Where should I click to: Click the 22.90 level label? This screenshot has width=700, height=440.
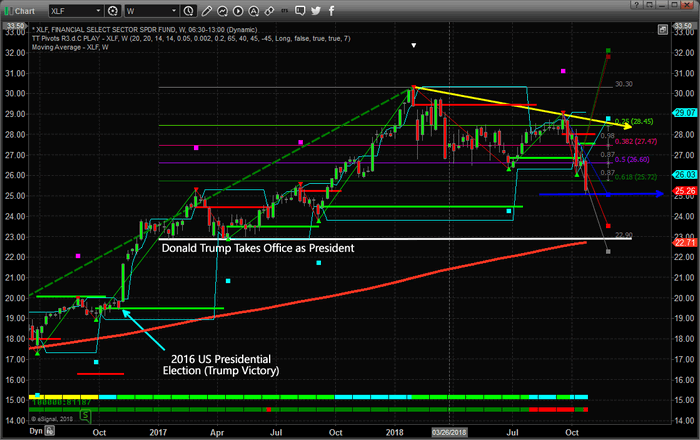pyautogui.click(x=623, y=235)
